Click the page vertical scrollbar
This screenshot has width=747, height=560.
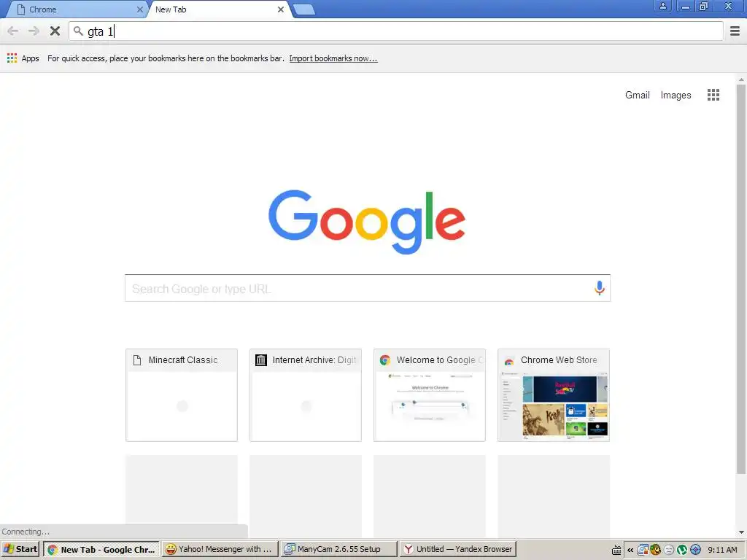(741, 279)
